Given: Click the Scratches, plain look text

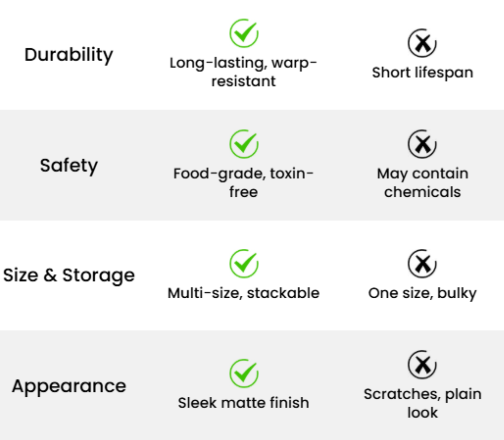Looking at the screenshot, I should click(x=422, y=403).
